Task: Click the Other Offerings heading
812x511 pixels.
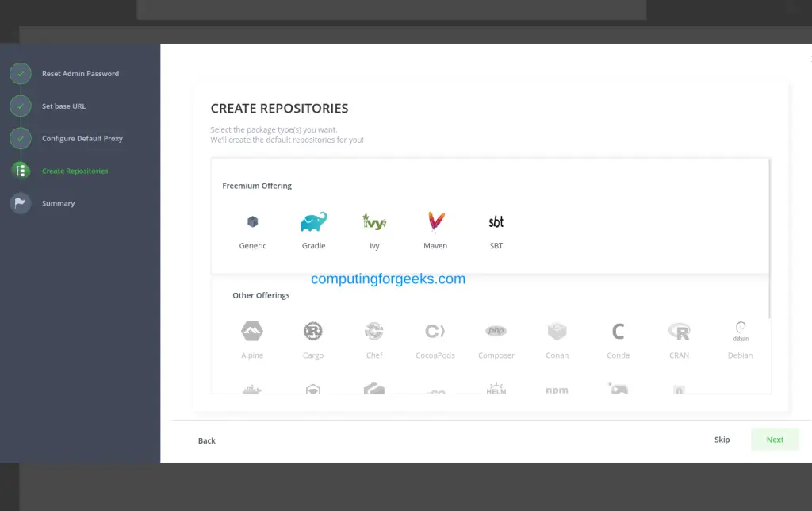Action: click(261, 295)
